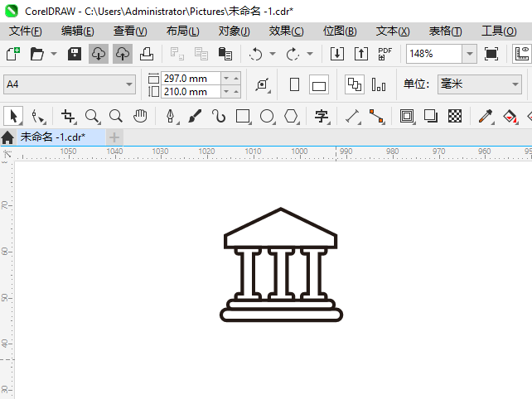Click the Undo arrow icon
Screen dimensions: 532x399
(255, 54)
